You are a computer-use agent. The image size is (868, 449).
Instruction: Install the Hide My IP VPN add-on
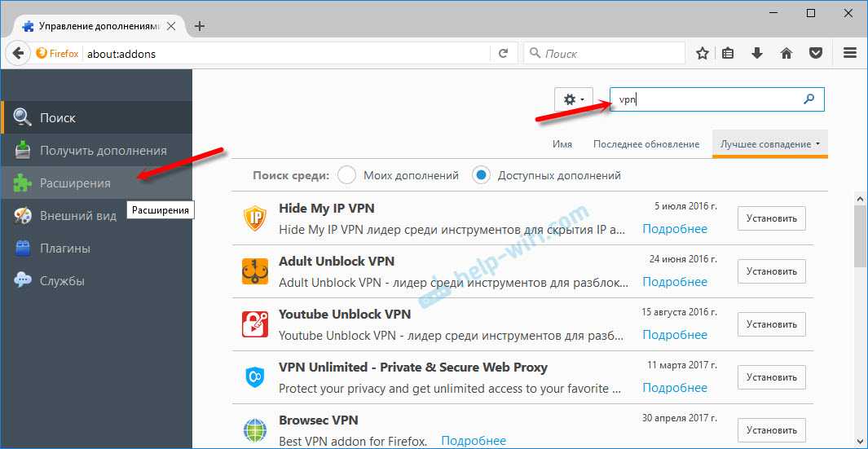[x=771, y=218]
